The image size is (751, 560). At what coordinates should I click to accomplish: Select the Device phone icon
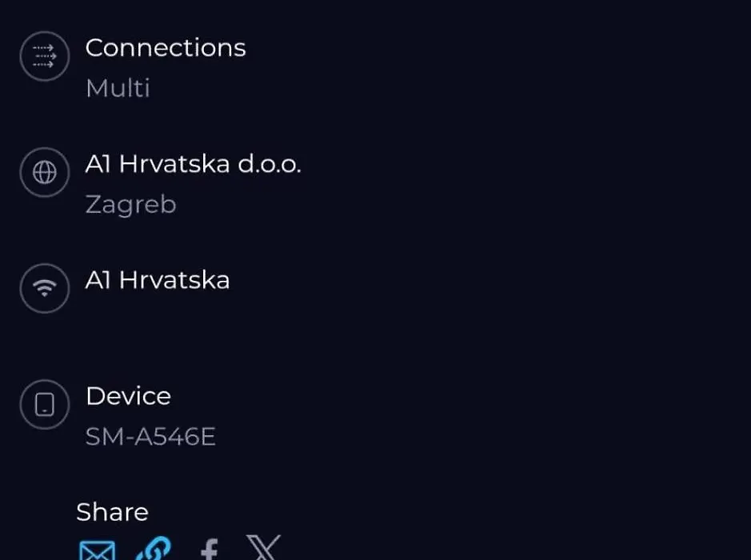45,404
